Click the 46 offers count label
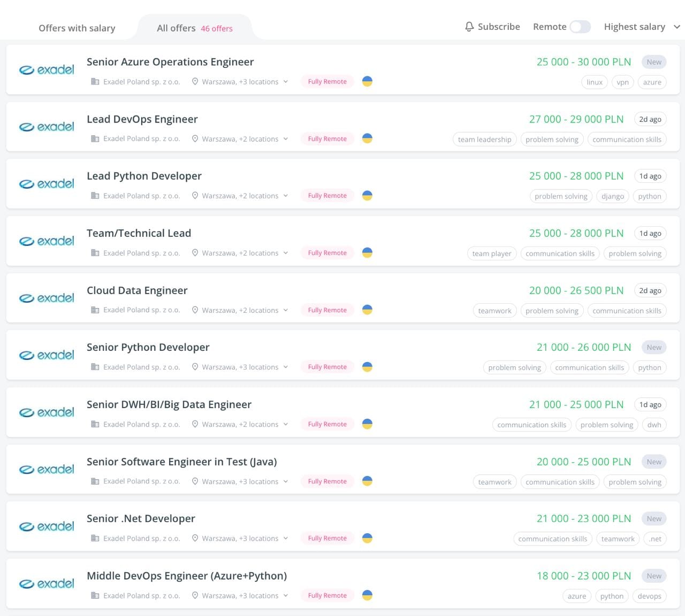This screenshot has width=685, height=616. point(217,29)
